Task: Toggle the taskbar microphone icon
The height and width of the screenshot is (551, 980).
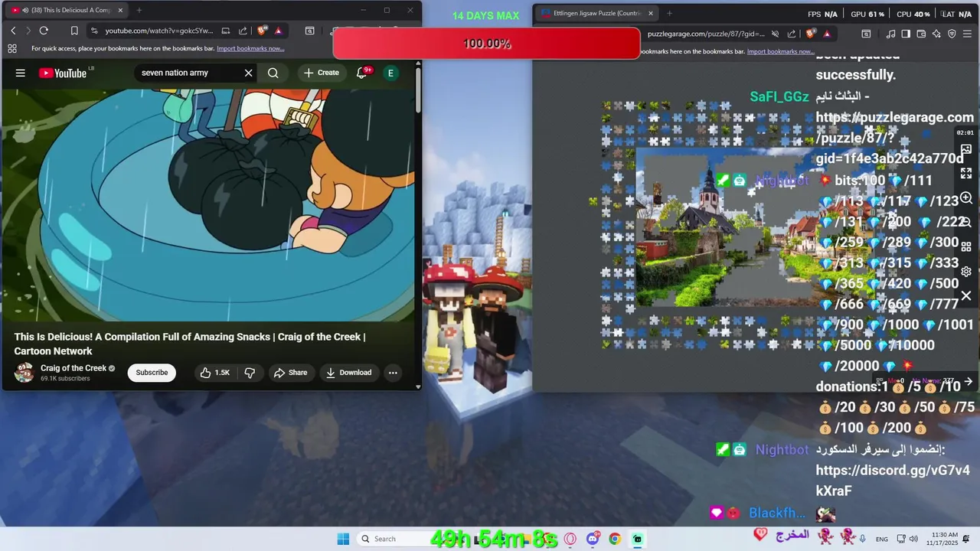Action: [863, 539]
